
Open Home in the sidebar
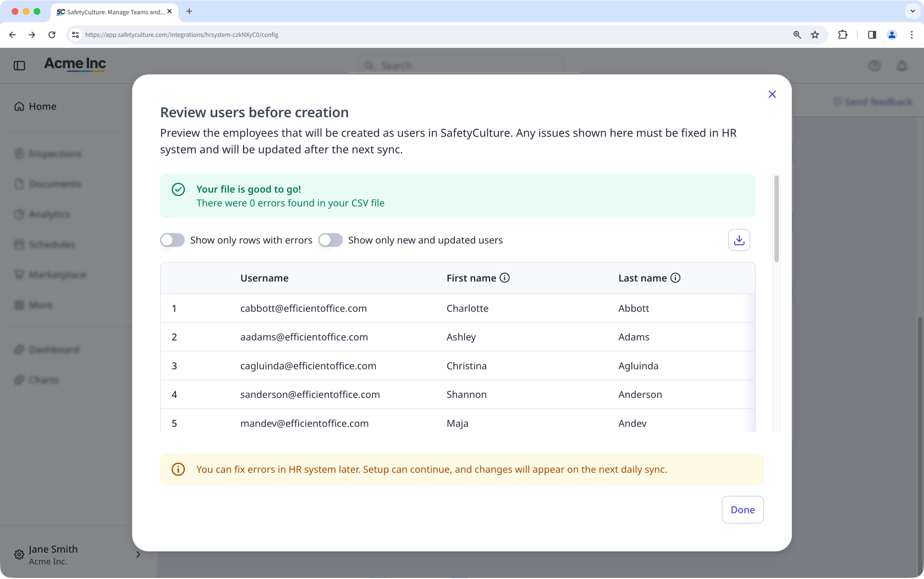[43, 106]
